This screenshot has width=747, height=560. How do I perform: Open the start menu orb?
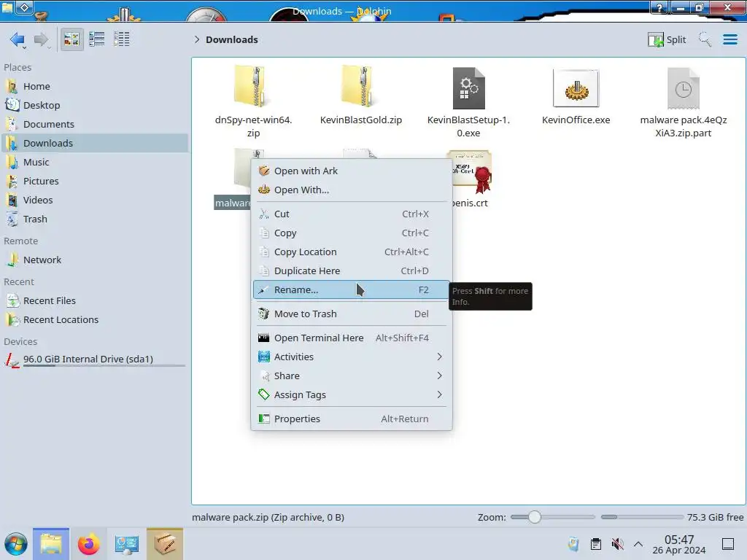16,544
